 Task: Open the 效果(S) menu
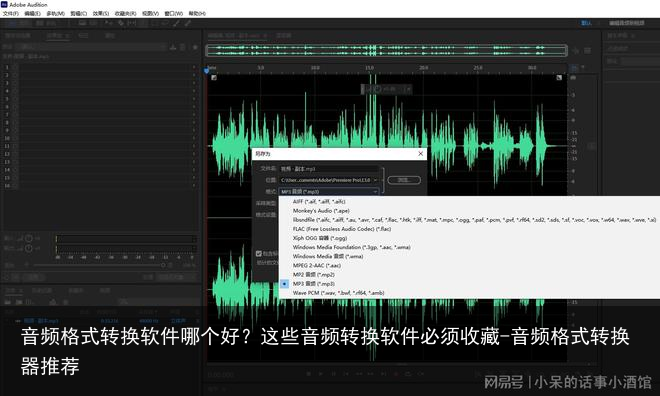pos(101,13)
